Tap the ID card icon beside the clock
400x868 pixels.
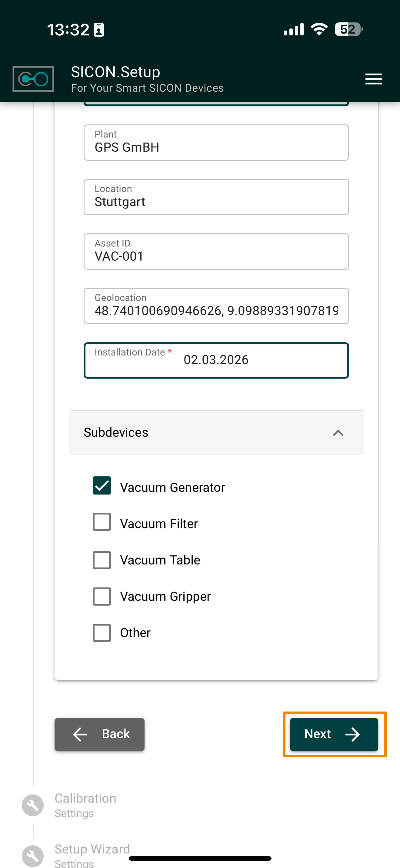pos(98,30)
